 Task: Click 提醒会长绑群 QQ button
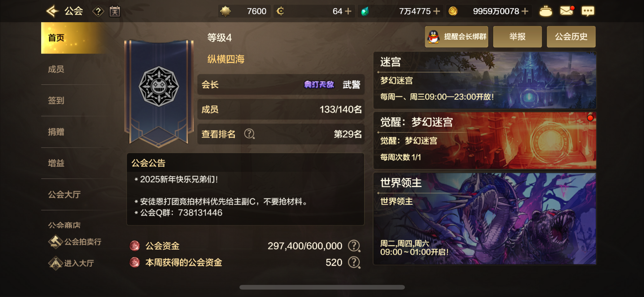coord(457,37)
